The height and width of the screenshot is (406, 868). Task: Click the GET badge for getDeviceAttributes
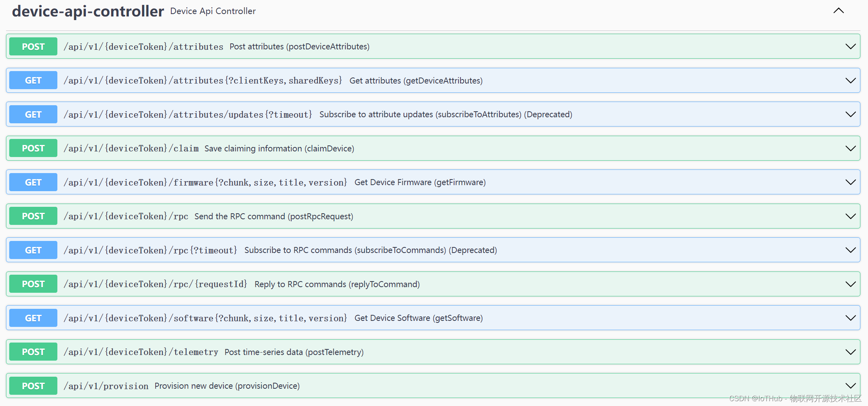point(33,80)
